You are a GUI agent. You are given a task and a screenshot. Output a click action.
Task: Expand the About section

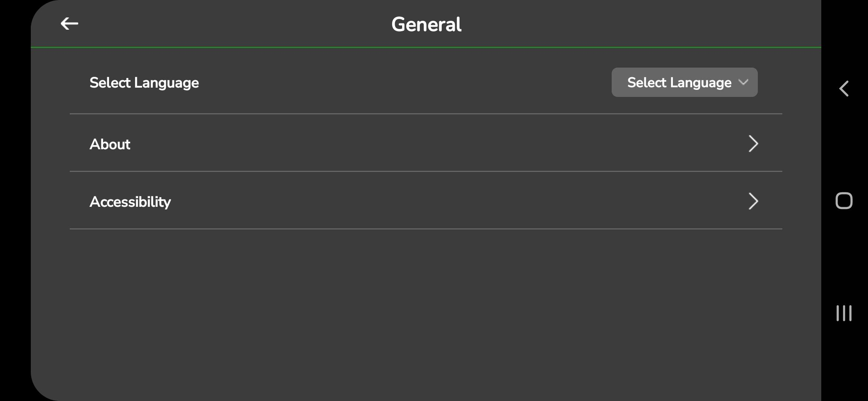pos(426,144)
